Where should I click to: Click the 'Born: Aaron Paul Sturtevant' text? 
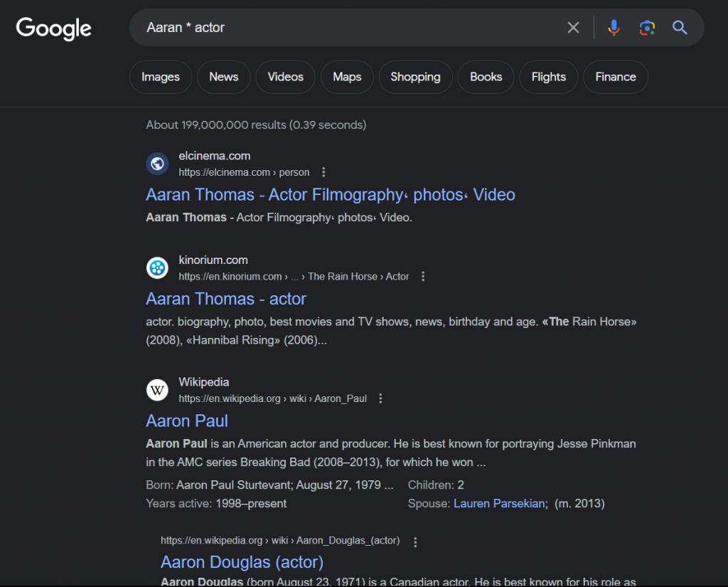pos(269,485)
